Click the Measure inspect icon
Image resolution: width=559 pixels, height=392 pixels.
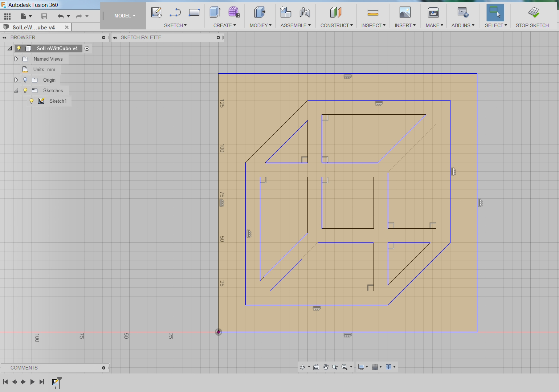click(373, 13)
